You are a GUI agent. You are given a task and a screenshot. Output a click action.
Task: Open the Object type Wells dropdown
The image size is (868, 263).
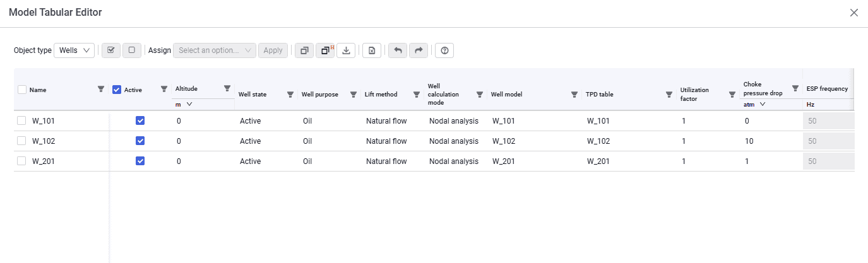(x=74, y=50)
